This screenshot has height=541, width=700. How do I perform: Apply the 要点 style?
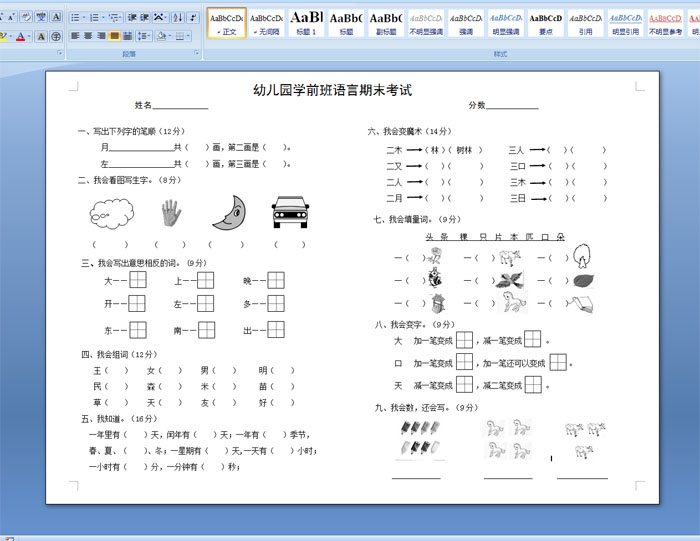tap(546, 23)
